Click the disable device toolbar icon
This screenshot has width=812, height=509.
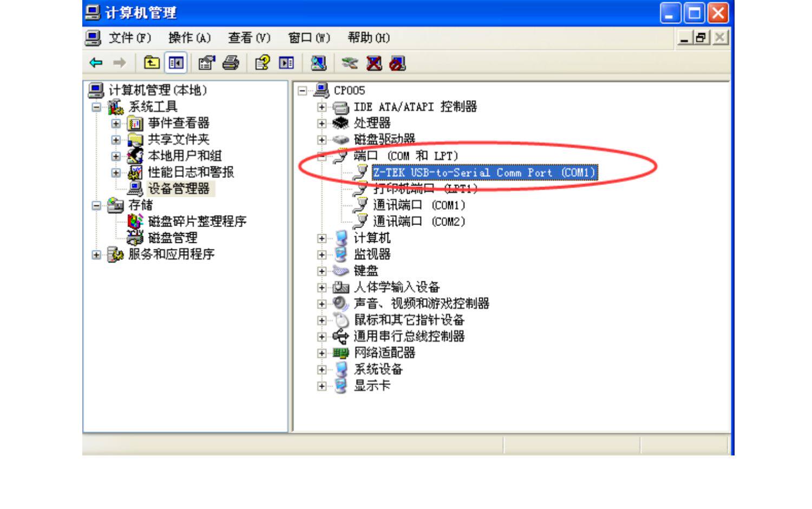[397, 63]
